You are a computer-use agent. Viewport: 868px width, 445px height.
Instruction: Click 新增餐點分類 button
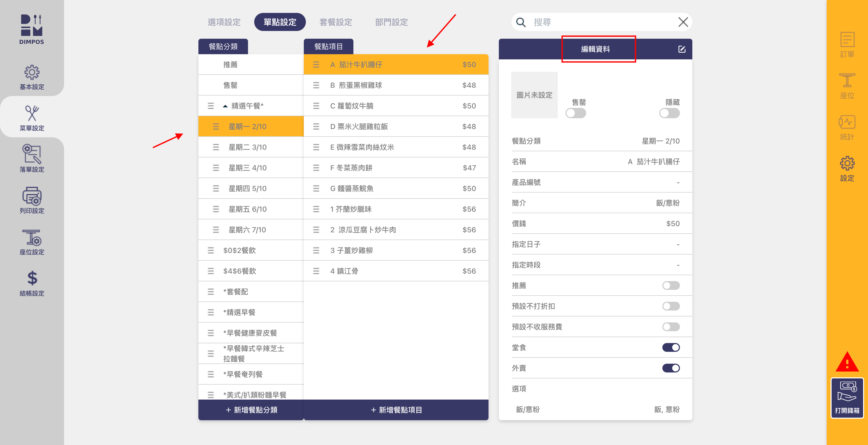[251, 410]
